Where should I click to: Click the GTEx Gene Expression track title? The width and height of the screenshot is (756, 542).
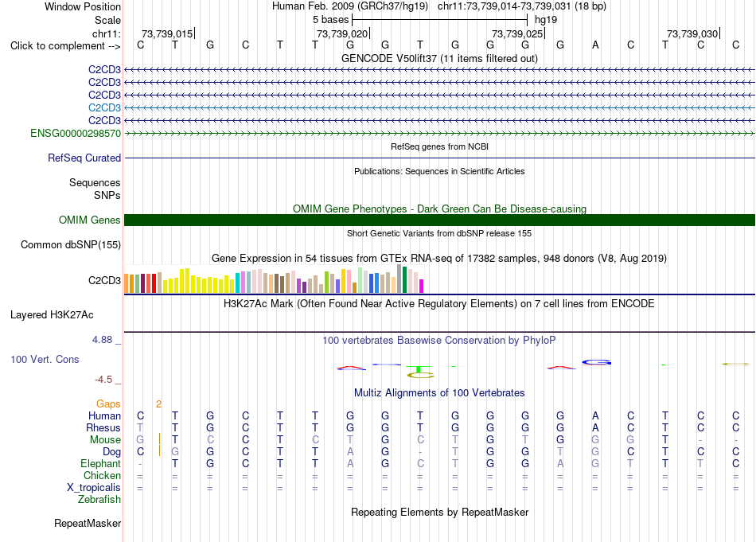(439, 258)
